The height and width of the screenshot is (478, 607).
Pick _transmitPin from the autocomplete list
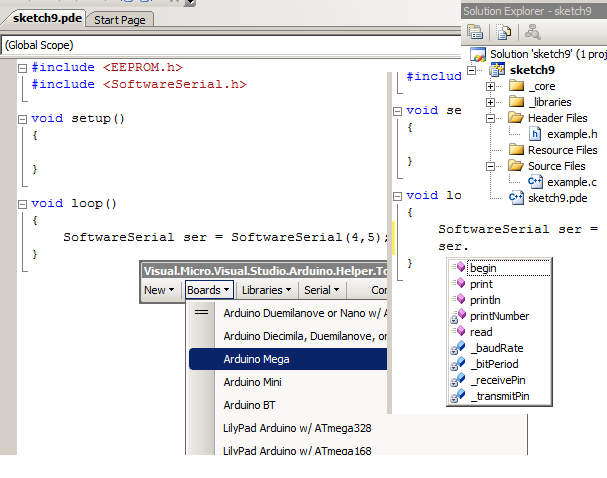click(x=500, y=396)
